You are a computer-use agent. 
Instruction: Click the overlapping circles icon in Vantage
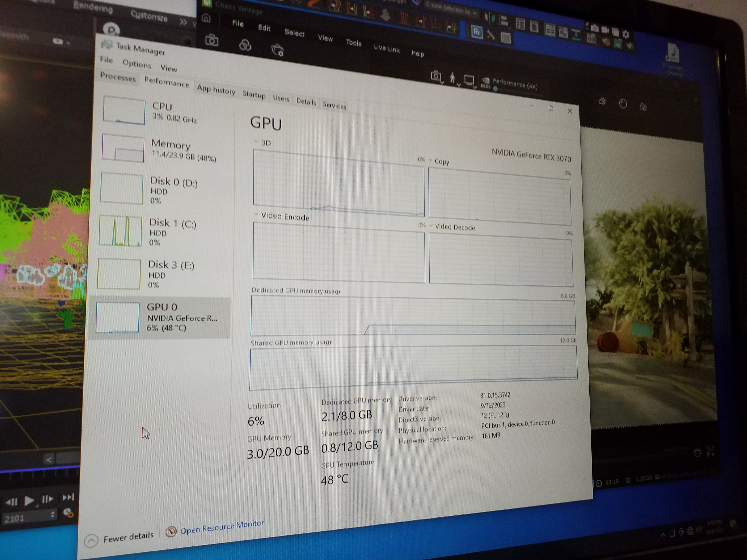(x=245, y=45)
